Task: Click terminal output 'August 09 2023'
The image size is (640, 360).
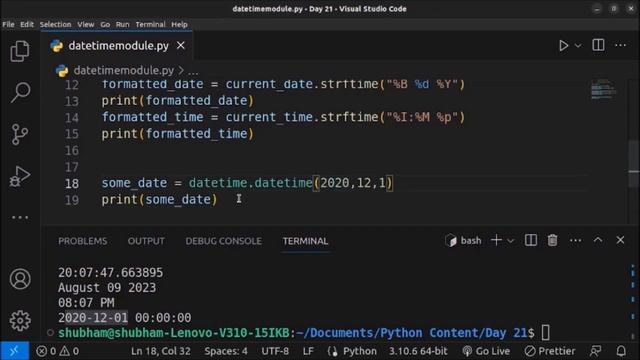Action: (x=107, y=288)
